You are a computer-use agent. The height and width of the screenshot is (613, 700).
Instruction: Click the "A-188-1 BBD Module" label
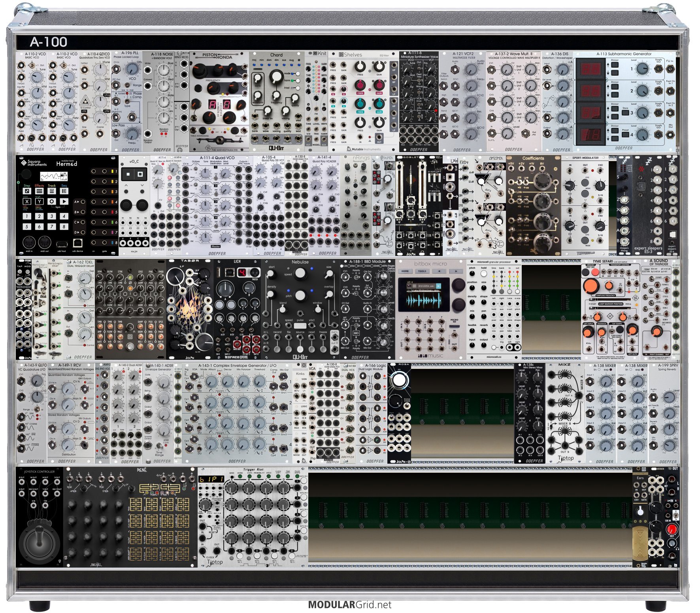point(367,261)
